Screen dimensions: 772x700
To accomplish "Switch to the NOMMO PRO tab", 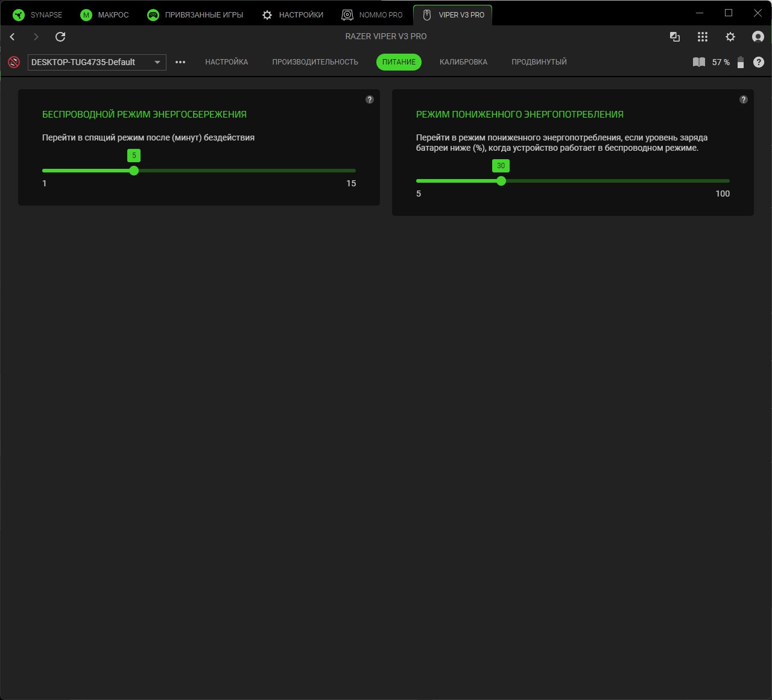I will (372, 15).
